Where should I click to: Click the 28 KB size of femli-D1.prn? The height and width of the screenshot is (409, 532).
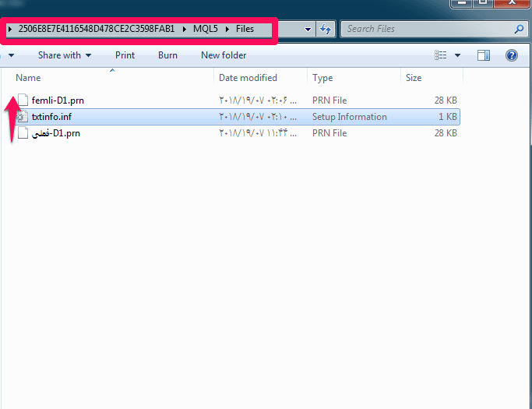pyautogui.click(x=446, y=100)
